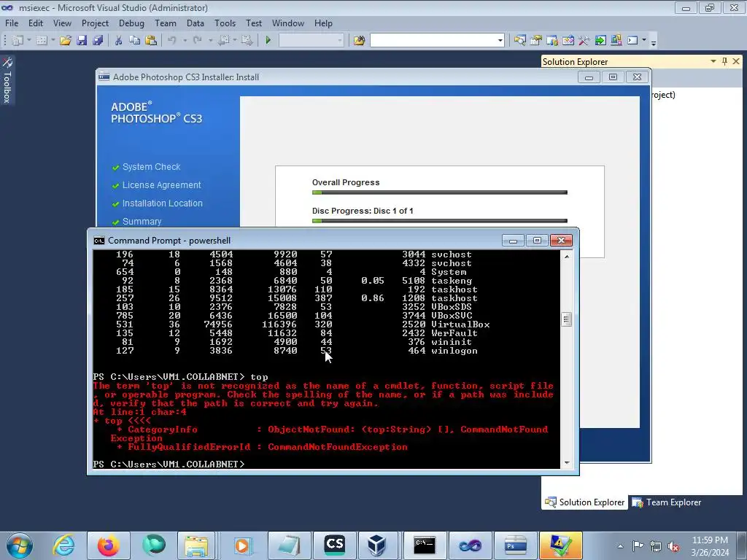Click the Paste clipboard icon
Viewport: 747px width, 560px height.
(x=151, y=41)
